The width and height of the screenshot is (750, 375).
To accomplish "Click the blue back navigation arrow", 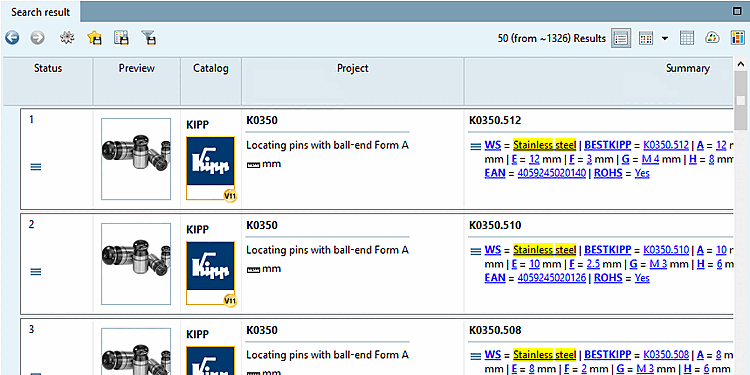I will (12, 38).
